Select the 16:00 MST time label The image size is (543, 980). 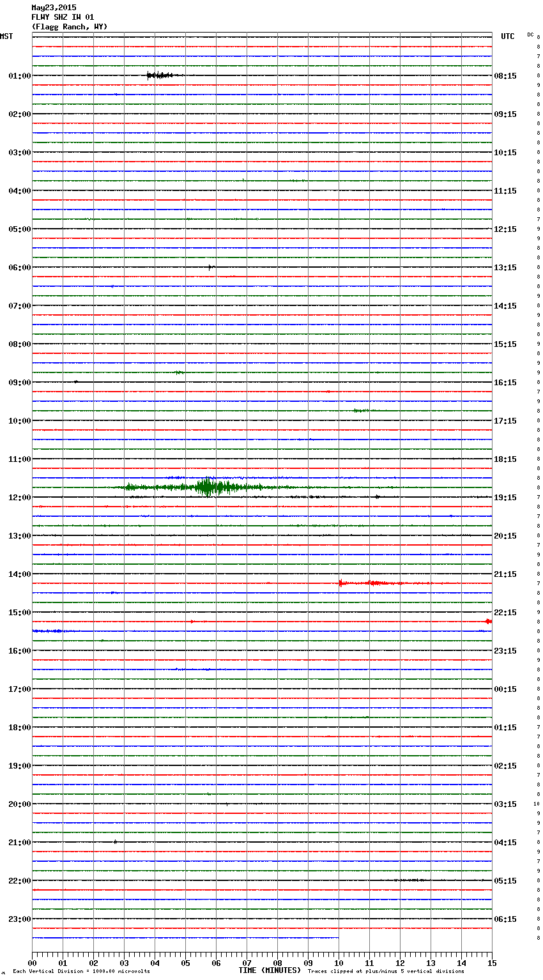tap(20, 651)
